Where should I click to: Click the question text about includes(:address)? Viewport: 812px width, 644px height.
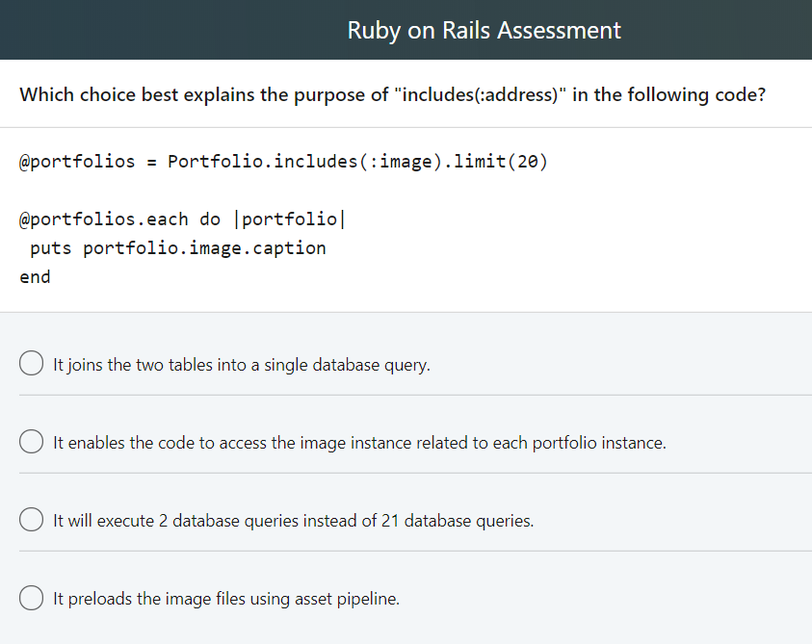point(392,94)
